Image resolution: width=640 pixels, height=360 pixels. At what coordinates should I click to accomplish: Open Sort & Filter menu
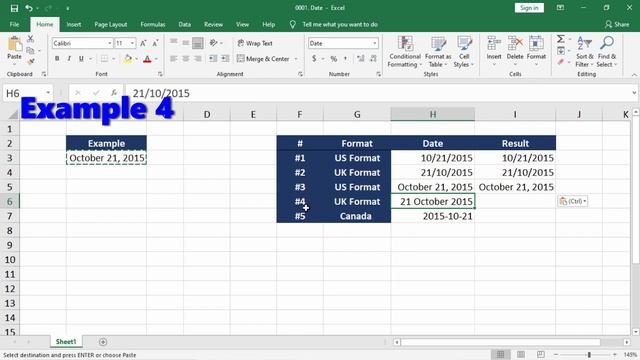coord(584,52)
